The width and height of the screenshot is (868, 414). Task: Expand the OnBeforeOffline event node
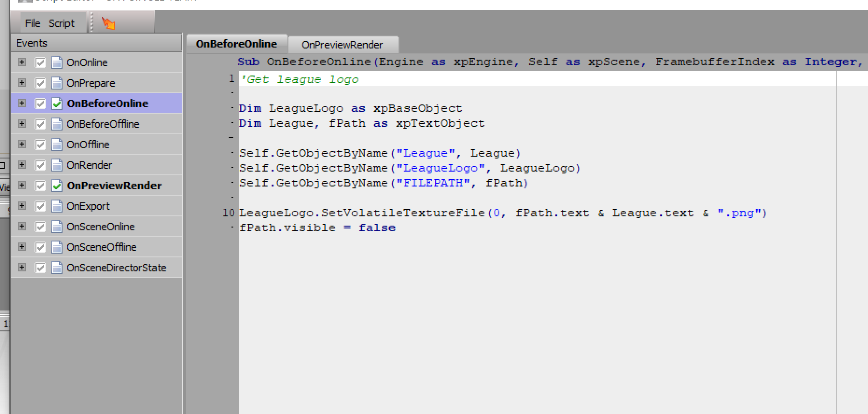[22, 124]
